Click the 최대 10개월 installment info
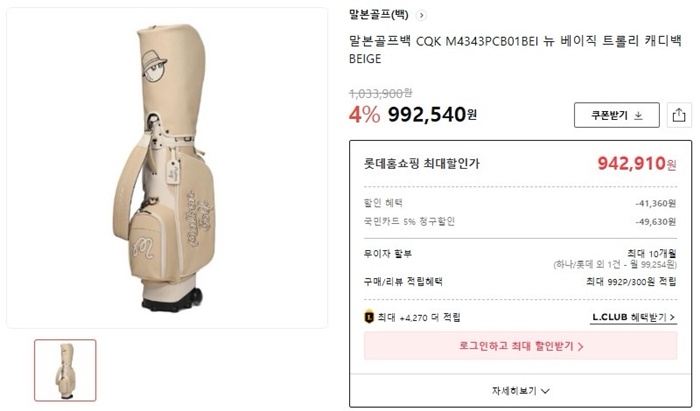Image resolution: width=700 pixels, height=411 pixels. pyautogui.click(x=651, y=253)
